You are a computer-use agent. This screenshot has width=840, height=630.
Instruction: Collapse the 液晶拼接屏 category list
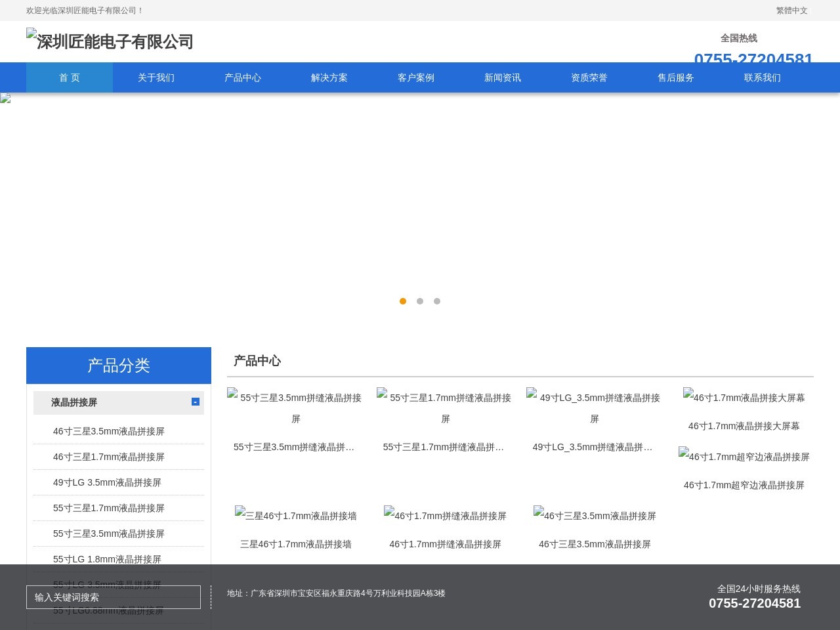[x=194, y=402]
